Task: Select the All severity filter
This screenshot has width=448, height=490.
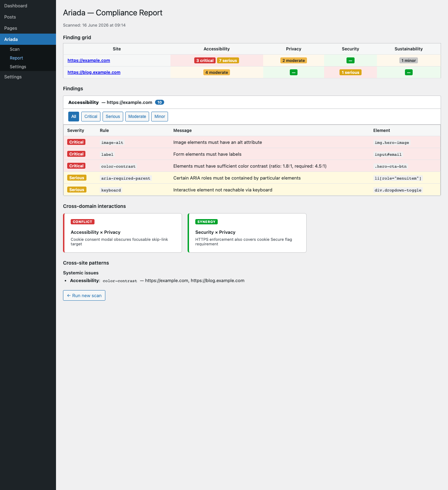Action: click(73, 117)
